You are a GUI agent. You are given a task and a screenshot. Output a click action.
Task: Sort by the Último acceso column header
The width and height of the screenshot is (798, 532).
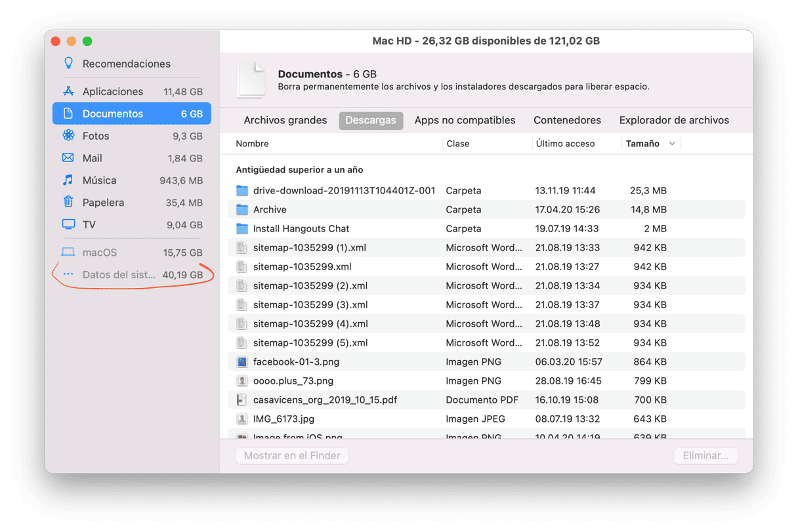tap(565, 144)
